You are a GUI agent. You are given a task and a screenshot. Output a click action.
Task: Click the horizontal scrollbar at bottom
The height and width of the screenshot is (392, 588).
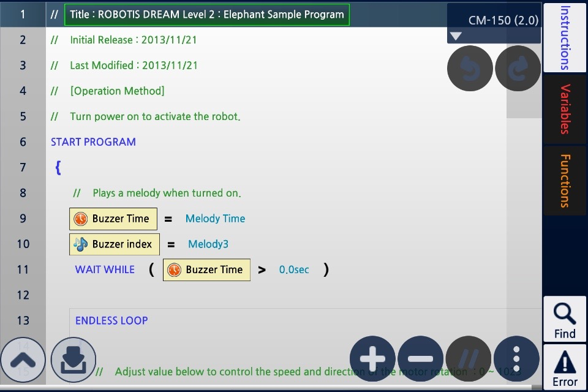265,387
